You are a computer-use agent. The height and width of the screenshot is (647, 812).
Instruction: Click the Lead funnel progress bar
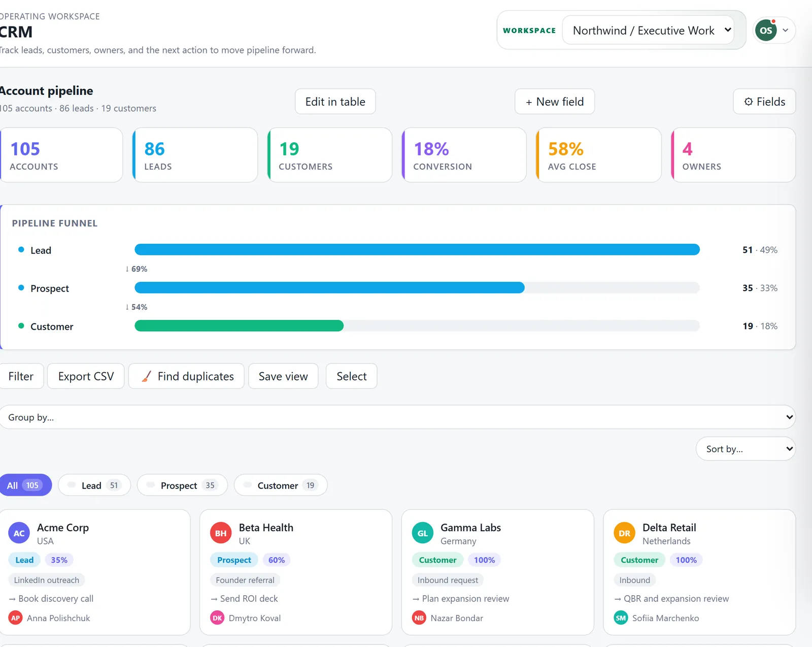coord(417,249)
